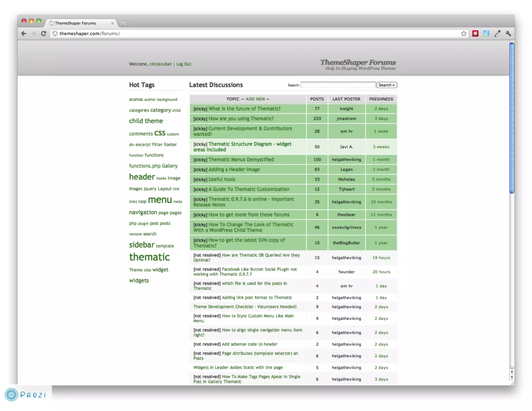Click the browser back arrow

tap(24, 34)
